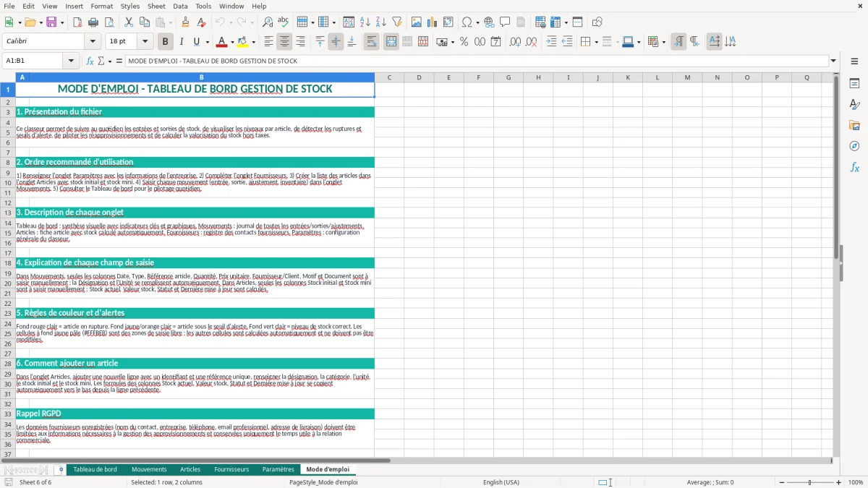Viewport: 868px width, 488px height.
Task: Open the Data menu
Action: click(181, 6)
